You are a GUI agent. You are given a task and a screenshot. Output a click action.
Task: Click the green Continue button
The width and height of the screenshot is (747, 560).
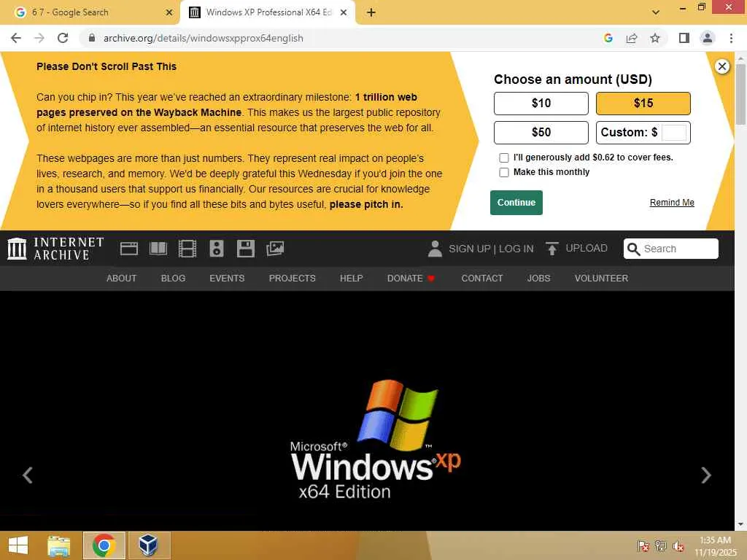pos(516,203)
